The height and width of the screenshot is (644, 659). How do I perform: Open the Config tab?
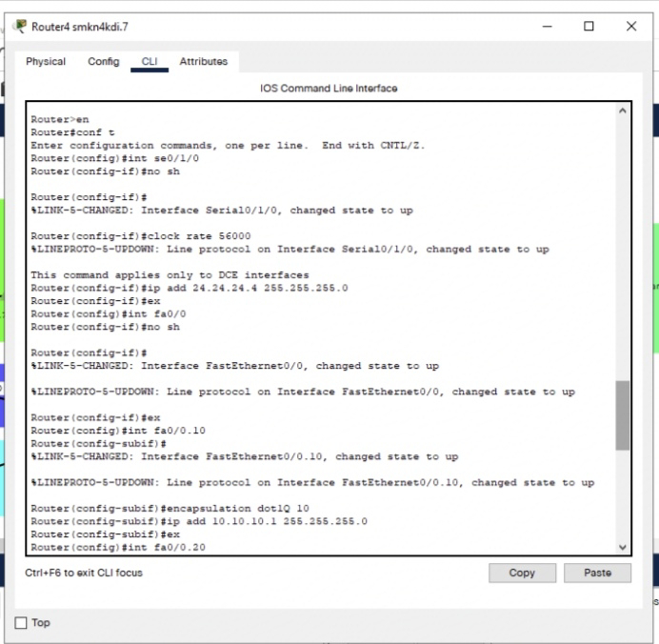(x=104, y=61)
